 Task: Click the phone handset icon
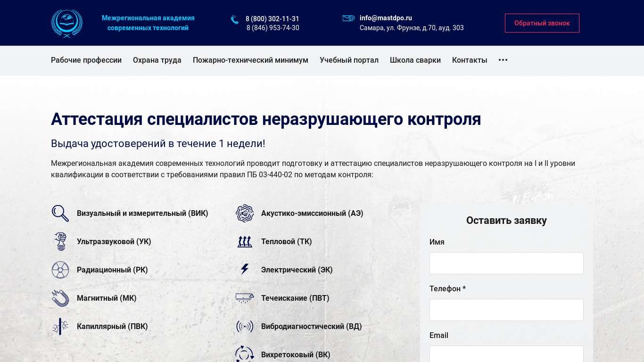(x=235, y=19)
